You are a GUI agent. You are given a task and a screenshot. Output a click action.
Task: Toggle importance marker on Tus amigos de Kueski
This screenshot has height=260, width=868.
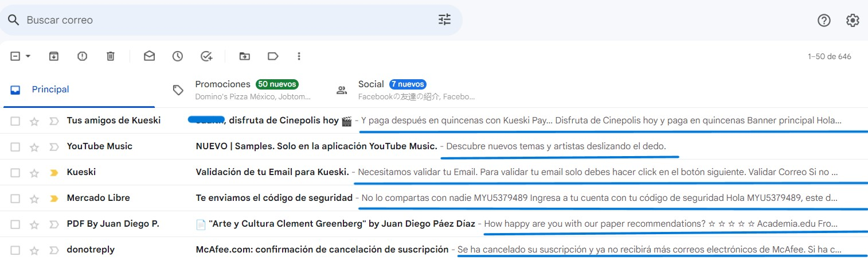(x=54, y=121)
